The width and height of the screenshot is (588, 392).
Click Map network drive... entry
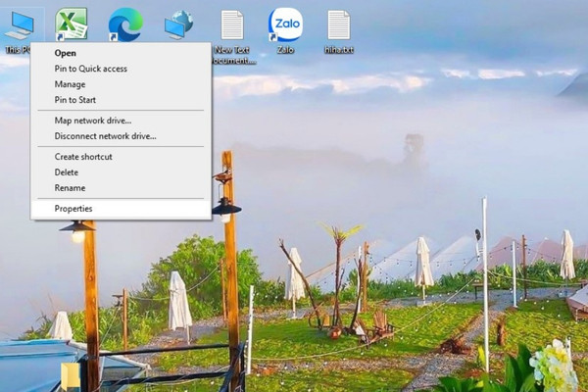[93, 121]
